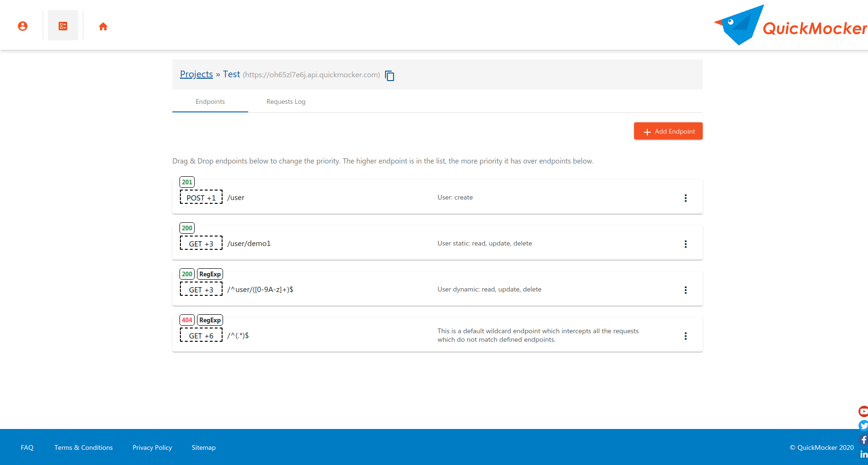The image size is (868, 465).
Task: Click 200 status badge on /user/demo1
Action: tap(187, 228)
